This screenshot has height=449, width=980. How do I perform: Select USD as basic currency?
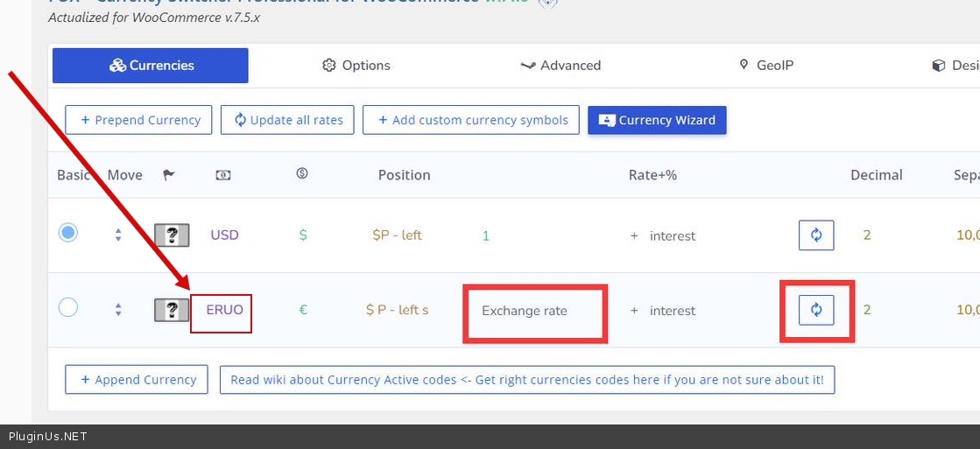[67, 233]
